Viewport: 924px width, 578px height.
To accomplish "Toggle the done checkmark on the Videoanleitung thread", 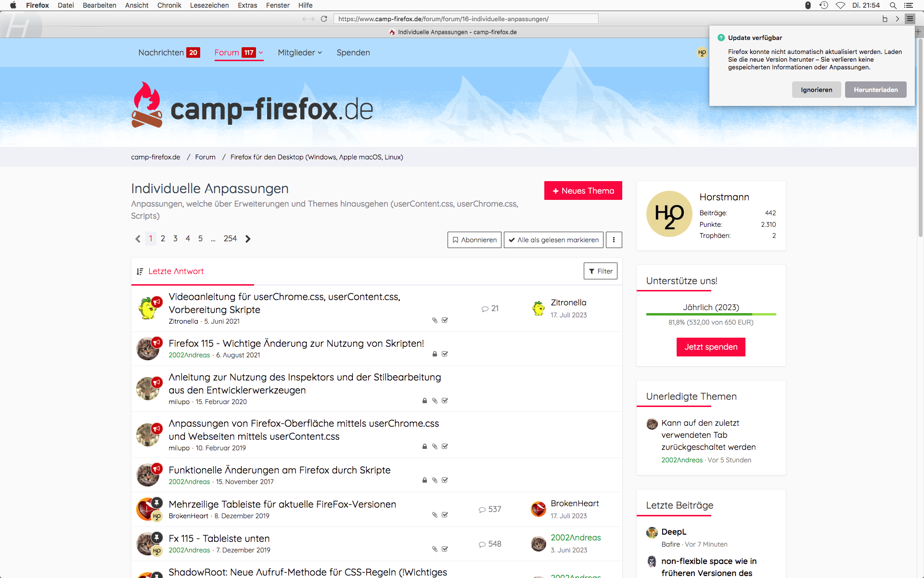I will [445, 320].
